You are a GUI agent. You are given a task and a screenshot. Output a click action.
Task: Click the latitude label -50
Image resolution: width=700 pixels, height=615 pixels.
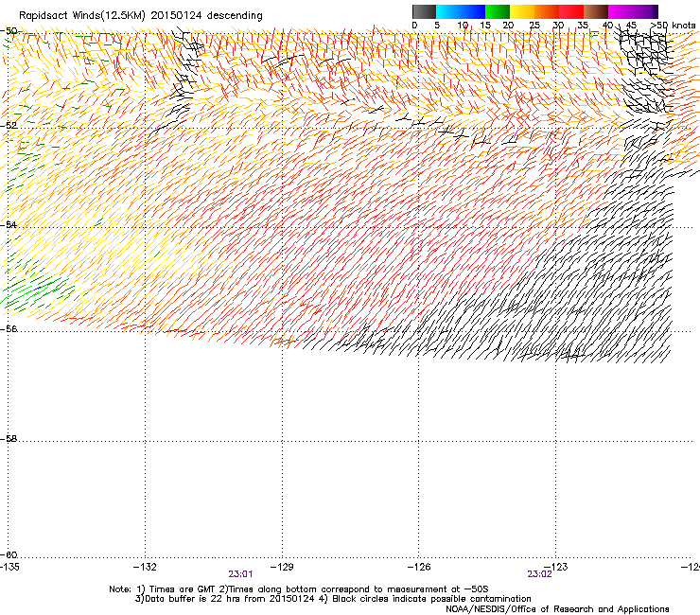coord(9,31)
